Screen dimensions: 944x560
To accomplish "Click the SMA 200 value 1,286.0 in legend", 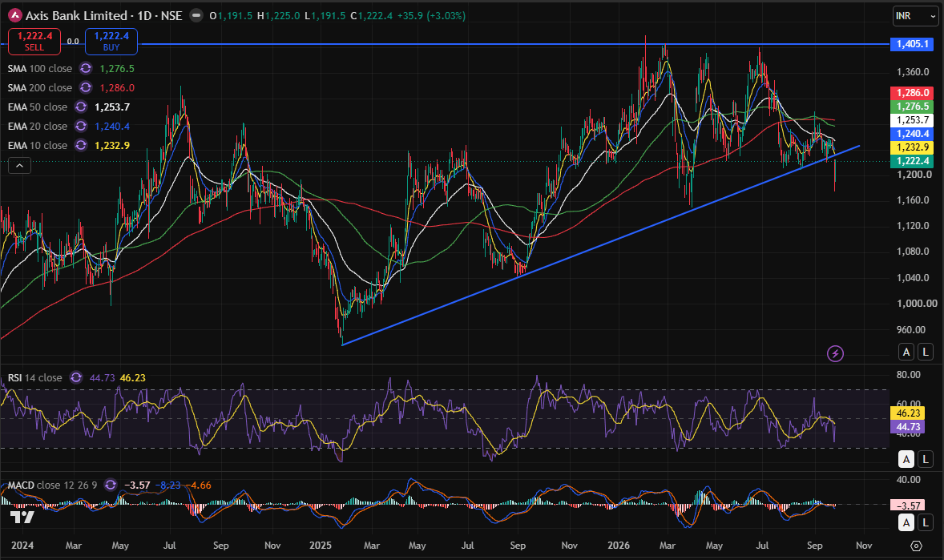I will tap(117, 88).
